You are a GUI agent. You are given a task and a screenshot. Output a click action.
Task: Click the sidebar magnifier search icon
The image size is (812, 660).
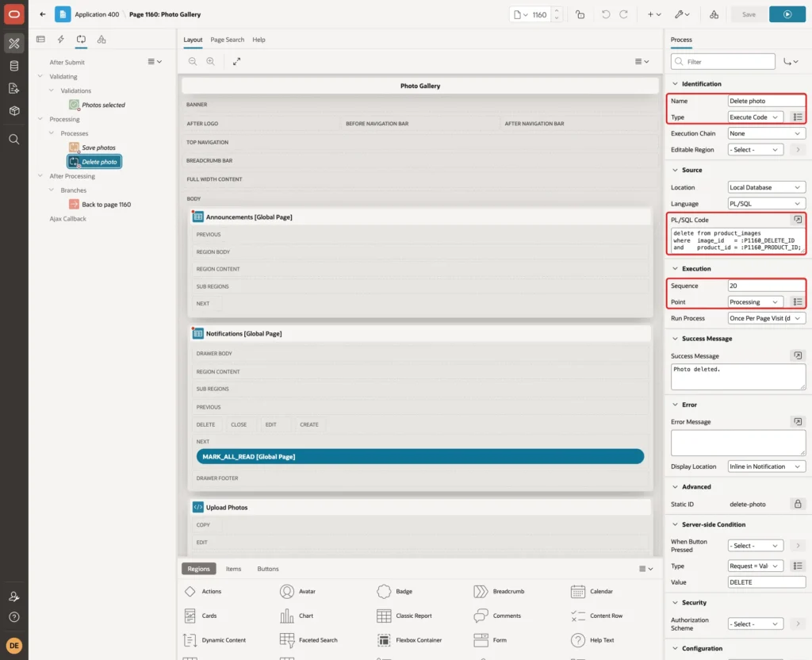tap(14, 140)
